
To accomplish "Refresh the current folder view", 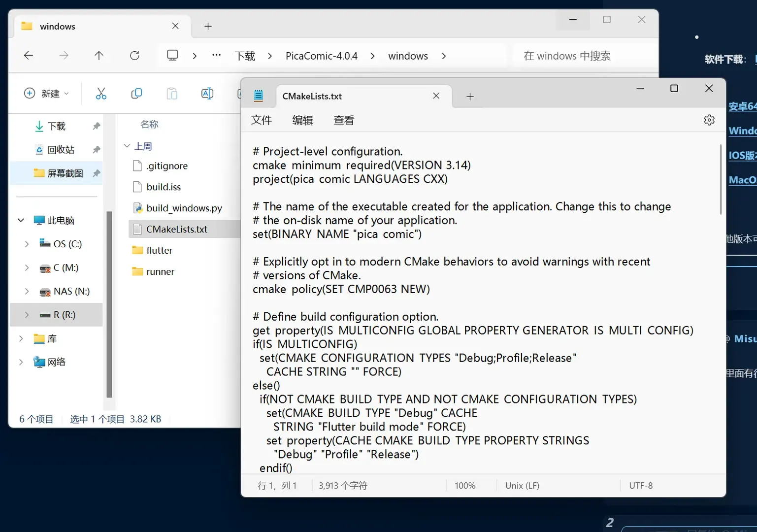I will pyautogui.click(x=134, y=56).
